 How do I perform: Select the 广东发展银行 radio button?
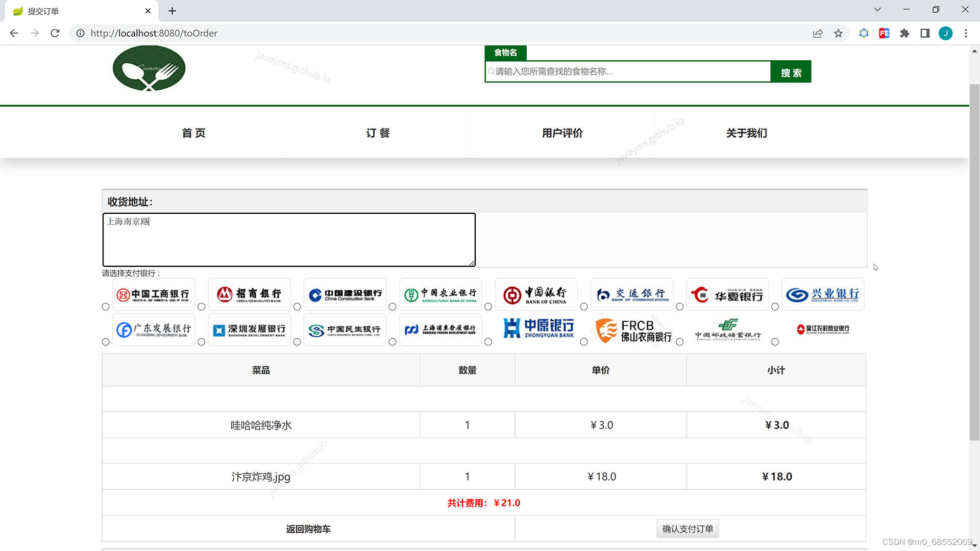[x=106, y=342]
